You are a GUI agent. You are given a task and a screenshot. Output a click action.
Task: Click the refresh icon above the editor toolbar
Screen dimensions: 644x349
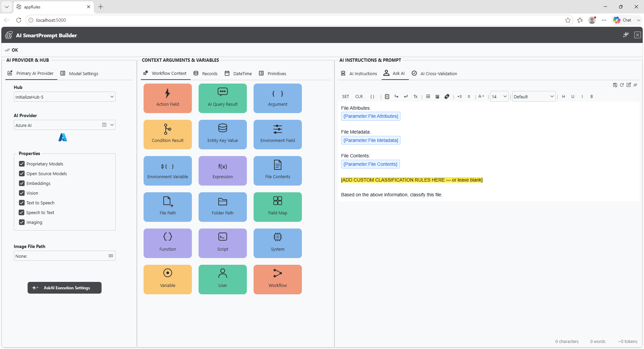(x=622, y=85)
